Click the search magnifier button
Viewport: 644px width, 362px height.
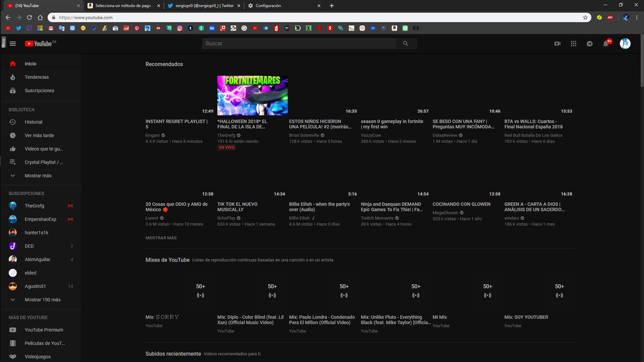point(406,43)
